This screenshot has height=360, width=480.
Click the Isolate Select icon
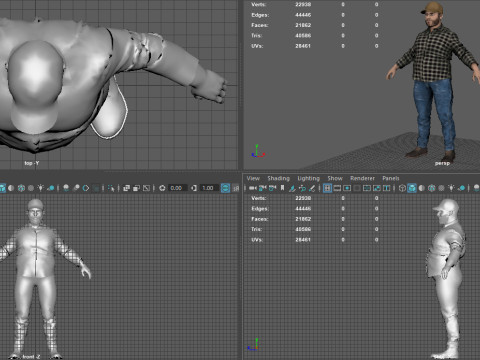click(111, 188)
